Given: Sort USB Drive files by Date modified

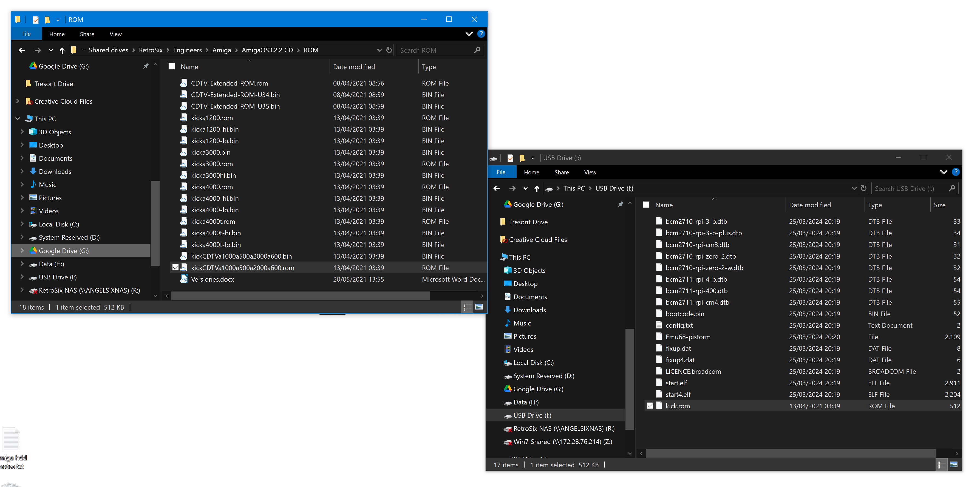Looking at the screenshot, I should tap(809, 205).
